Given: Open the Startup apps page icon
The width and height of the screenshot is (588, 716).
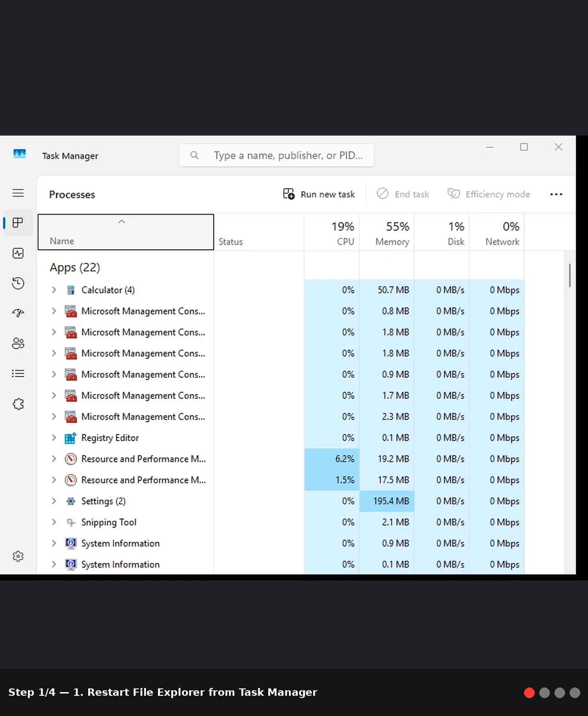Looking at the screenshot, I should (x=18, y=313).
